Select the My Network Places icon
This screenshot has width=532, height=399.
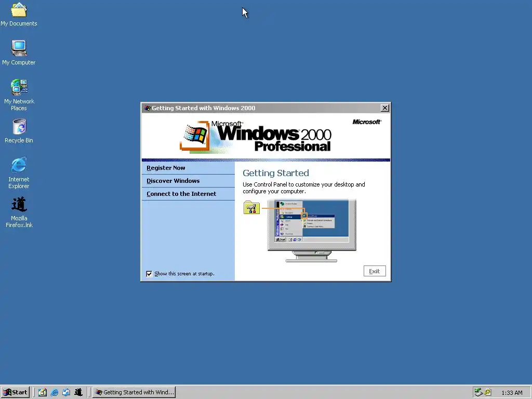pyautogui.click(x=19, y=95)
